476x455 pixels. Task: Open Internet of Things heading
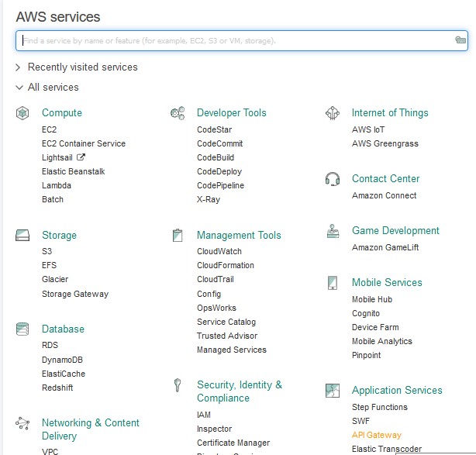[390, 113]
